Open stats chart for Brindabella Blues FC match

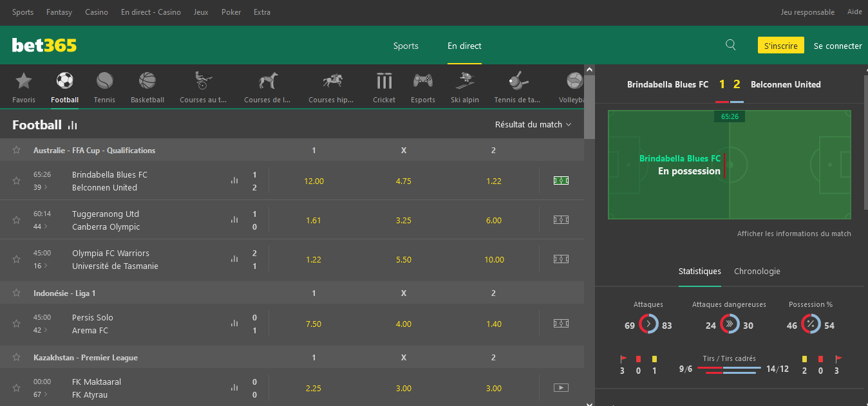[x=234, y=181]
